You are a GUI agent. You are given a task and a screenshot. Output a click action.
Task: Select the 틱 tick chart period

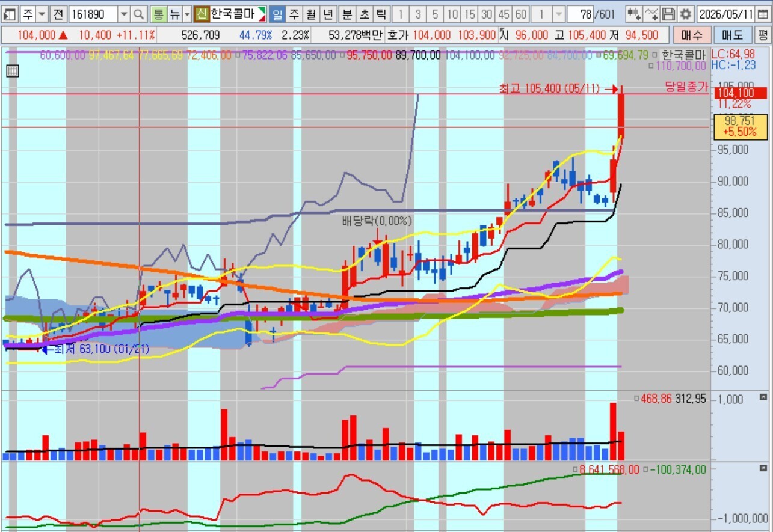[381, 14]
